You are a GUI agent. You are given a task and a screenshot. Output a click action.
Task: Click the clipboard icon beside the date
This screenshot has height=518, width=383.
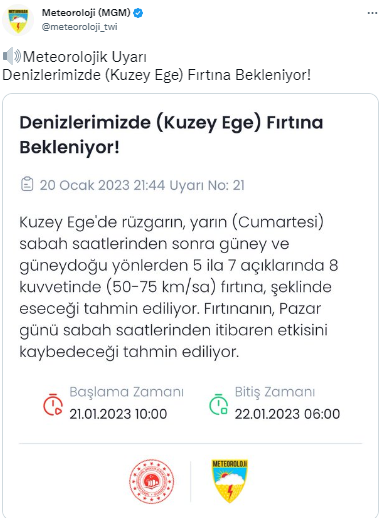tap(27, 184)
